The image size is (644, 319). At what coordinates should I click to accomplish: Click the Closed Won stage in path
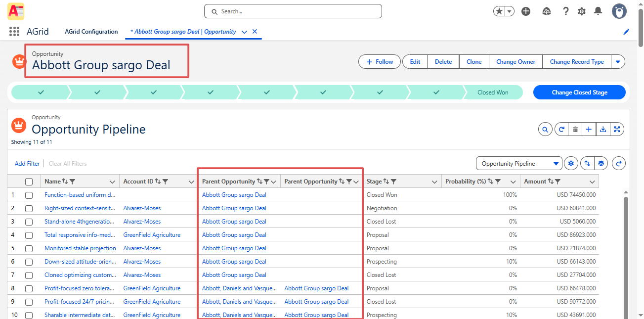(493, 92)
